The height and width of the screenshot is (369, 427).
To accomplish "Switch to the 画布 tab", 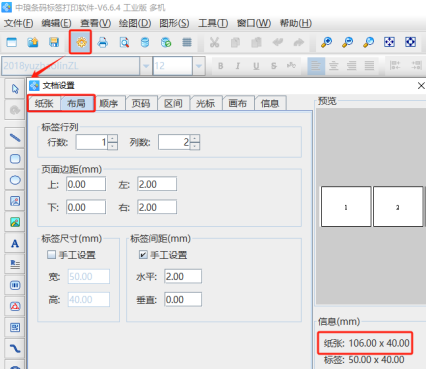I will (237, 103).
